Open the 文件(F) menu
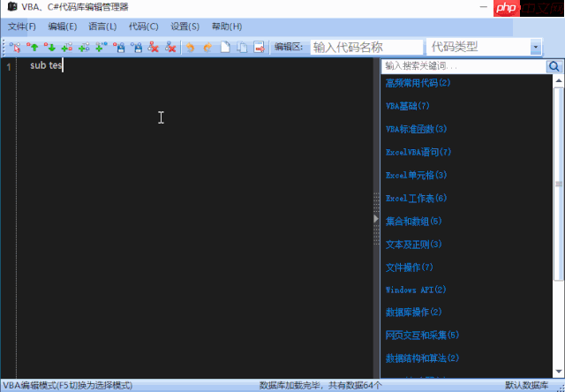The image size is (565, 392). (x=22, y=26)
